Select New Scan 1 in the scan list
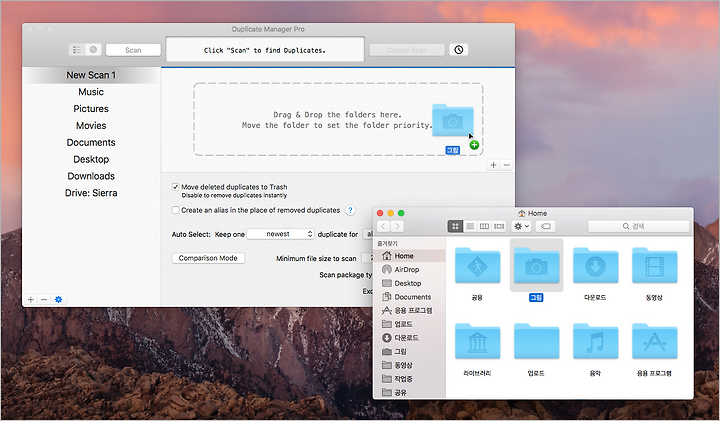The image size is (720, 421). point(91,75)
